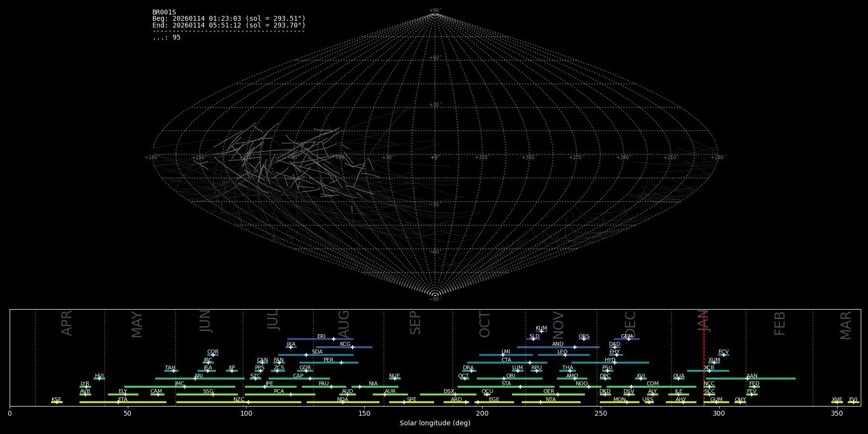Click the line starting with 'End: 20260114'

(x=229, y=25)
